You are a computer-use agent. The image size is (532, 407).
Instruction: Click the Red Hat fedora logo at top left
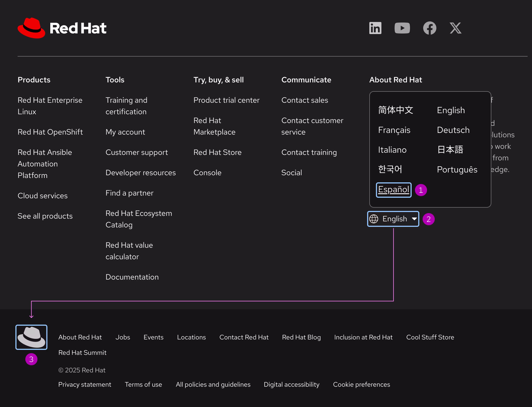coord(31,28)
